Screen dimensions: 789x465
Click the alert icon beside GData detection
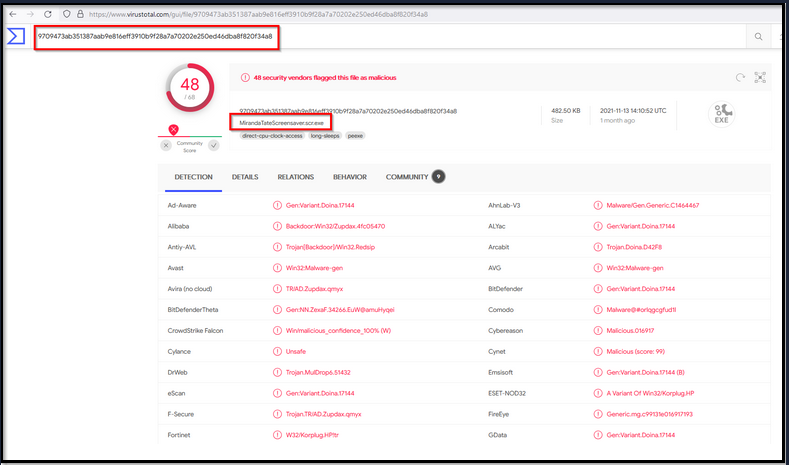click(x=598, y=435)
